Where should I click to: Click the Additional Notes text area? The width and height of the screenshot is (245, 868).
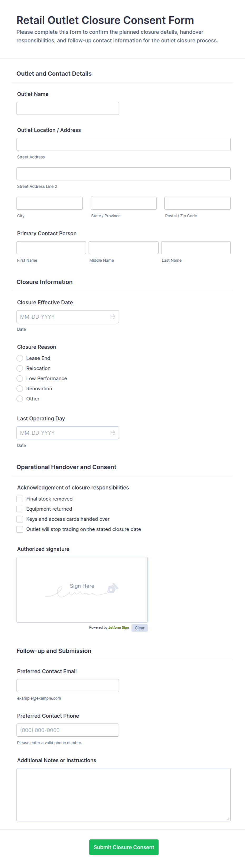click(124, 794)
